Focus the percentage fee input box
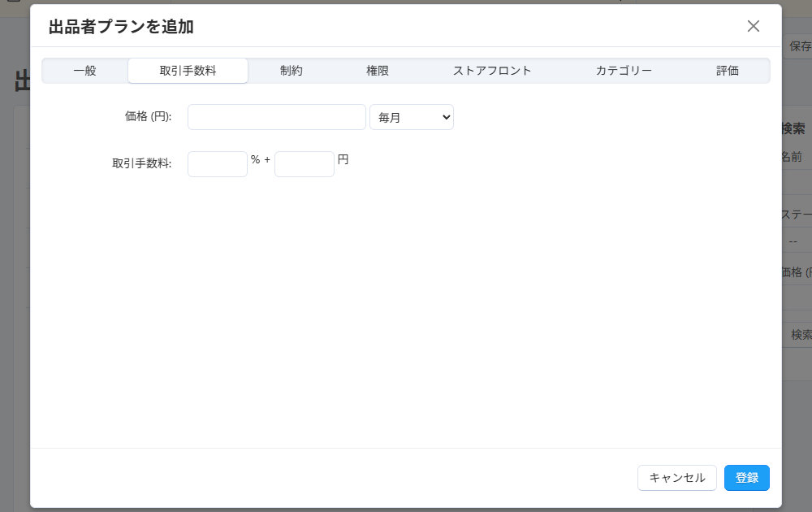 [x=218, y=164]
